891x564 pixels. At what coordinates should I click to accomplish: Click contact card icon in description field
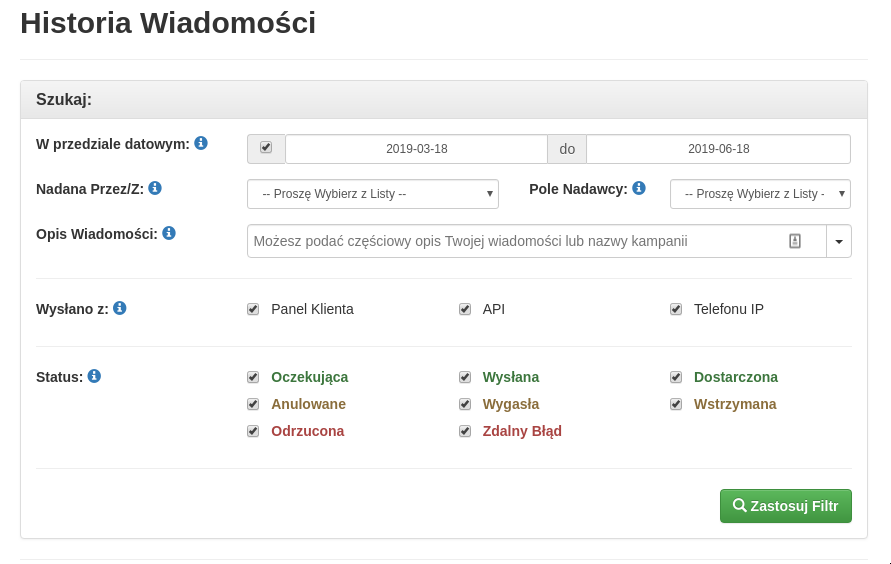[x=795, y=241]
